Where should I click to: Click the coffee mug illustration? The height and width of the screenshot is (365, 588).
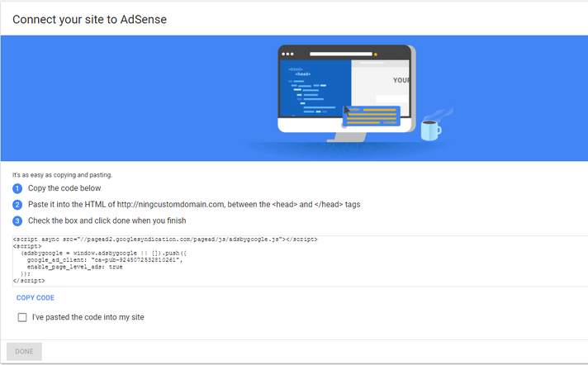(x=431, y=130)
